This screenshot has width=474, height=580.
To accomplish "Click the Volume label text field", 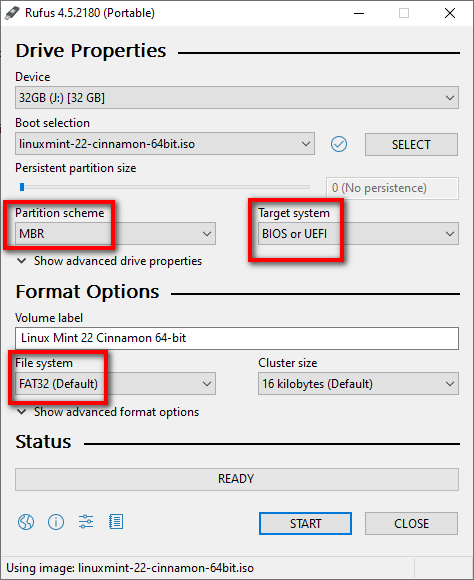I will [237, 338].
